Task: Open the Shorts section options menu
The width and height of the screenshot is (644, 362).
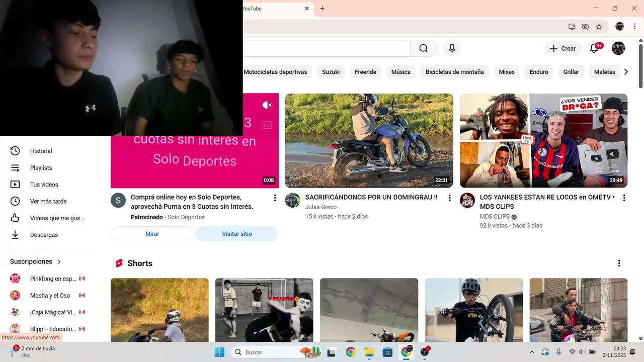Action: coord(619,263)
